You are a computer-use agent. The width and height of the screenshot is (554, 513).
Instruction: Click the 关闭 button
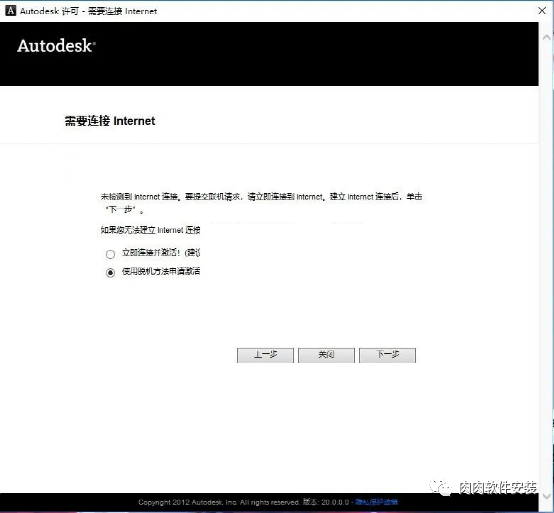click(326, 355)
